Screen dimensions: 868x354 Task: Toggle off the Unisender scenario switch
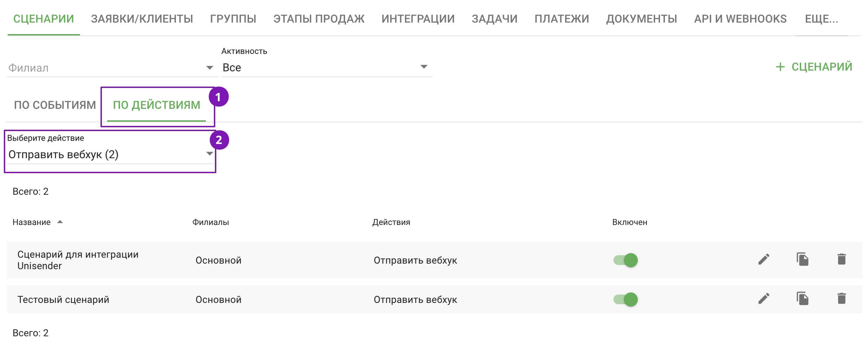pyautogui.click(x=625, y=260)
